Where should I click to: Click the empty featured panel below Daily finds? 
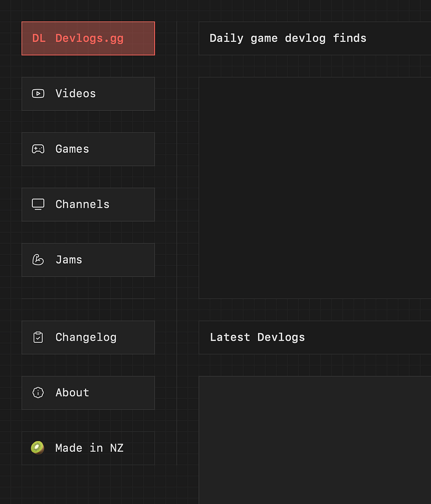tap(315, 188)
